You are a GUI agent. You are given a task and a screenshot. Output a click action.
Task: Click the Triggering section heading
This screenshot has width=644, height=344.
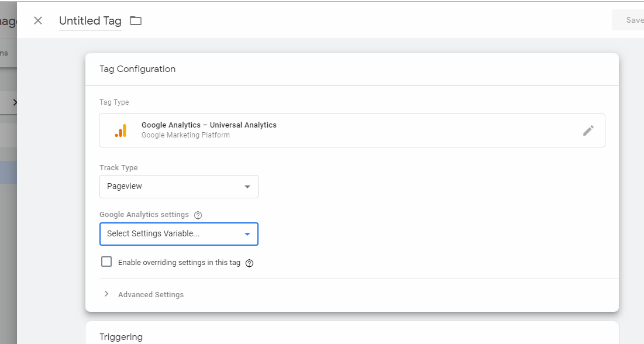(x=120, y=337)
